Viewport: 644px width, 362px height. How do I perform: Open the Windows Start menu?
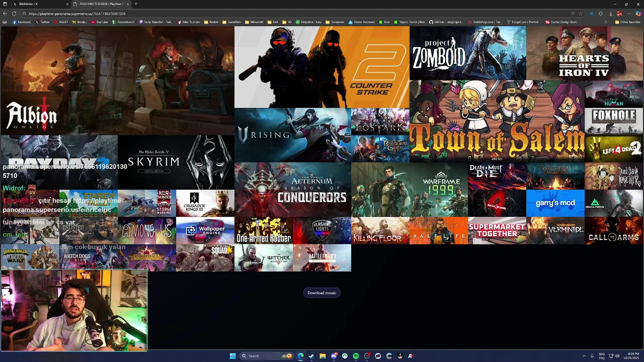point(232,356)
